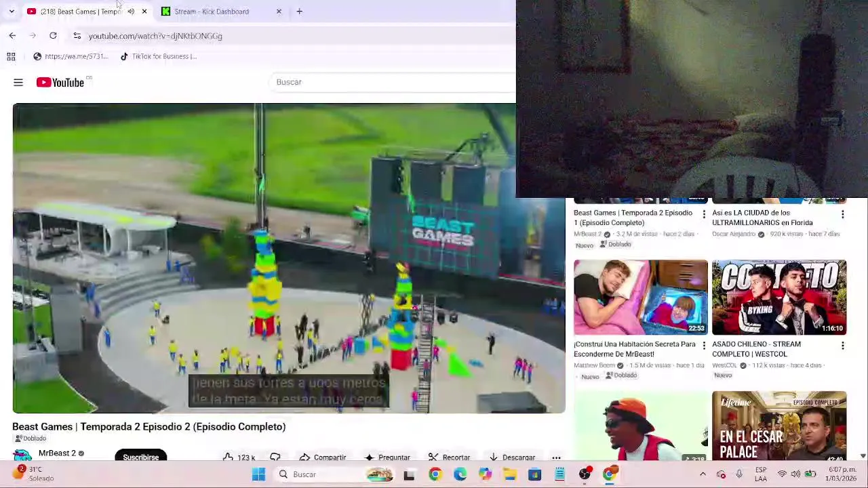This screenshot has width=868, height=488.
Task: Open the Habitación Secreta video thumbnail
Action: click(641, 298)
